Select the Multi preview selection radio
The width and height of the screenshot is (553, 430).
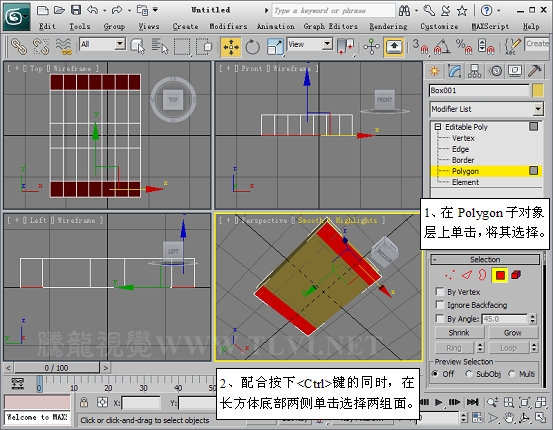click(512, 374)
